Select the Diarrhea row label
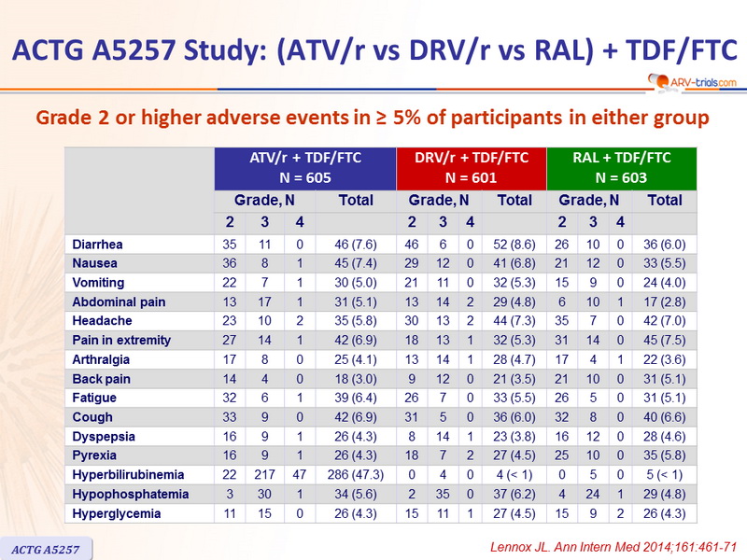The height and width of the screenshot is (560, 747). pos(99,245)
